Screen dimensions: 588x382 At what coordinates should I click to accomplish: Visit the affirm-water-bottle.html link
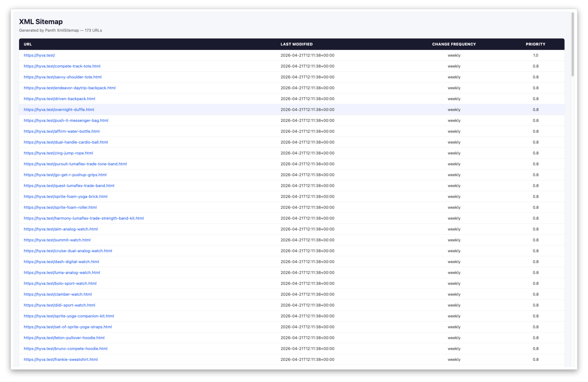[62, 131]
